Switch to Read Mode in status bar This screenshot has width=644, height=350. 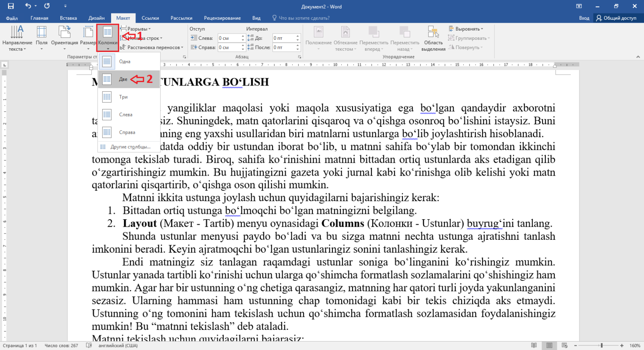(x=533, y=345)
